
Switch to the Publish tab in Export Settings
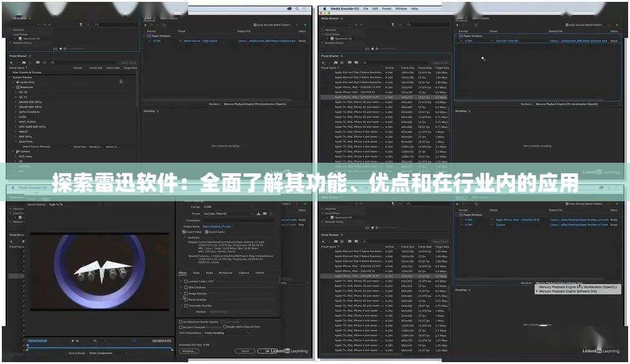pyautogui.click(x=260, y=273)
